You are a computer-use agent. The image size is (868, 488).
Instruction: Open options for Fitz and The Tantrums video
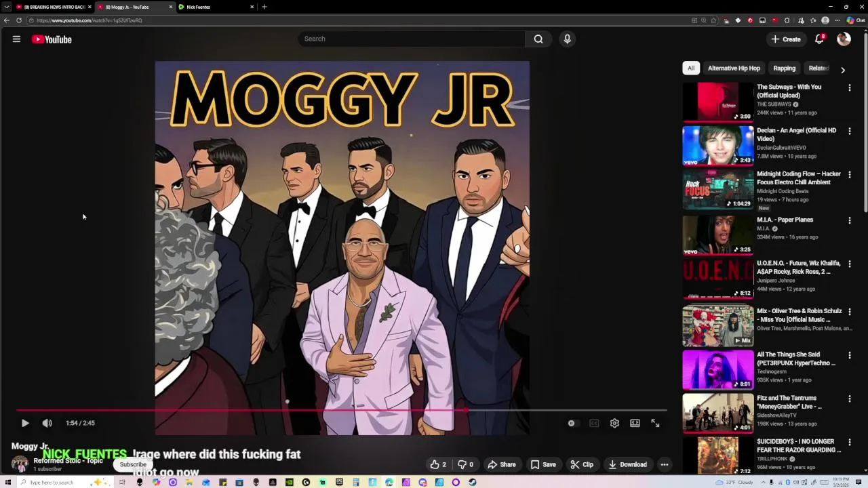tap(850, 399)
